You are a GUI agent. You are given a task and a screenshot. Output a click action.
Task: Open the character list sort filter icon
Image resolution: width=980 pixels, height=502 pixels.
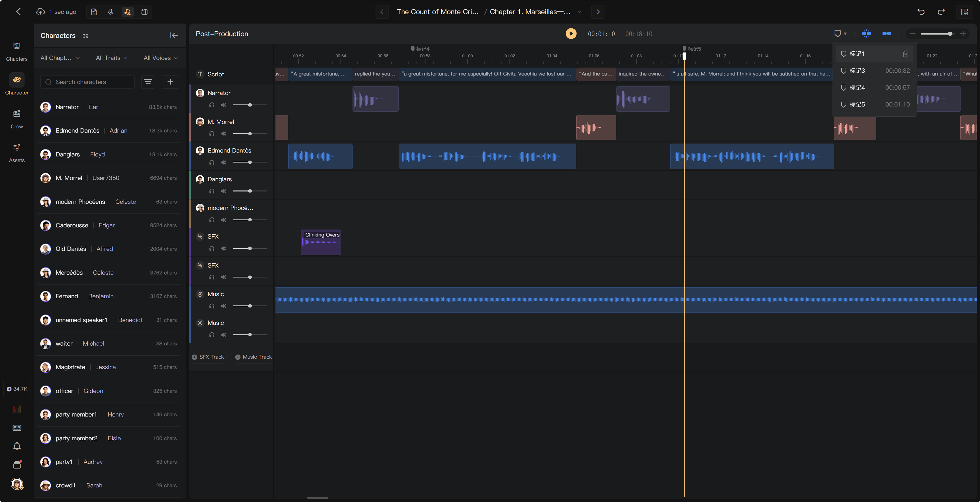[x=148, y=82]
